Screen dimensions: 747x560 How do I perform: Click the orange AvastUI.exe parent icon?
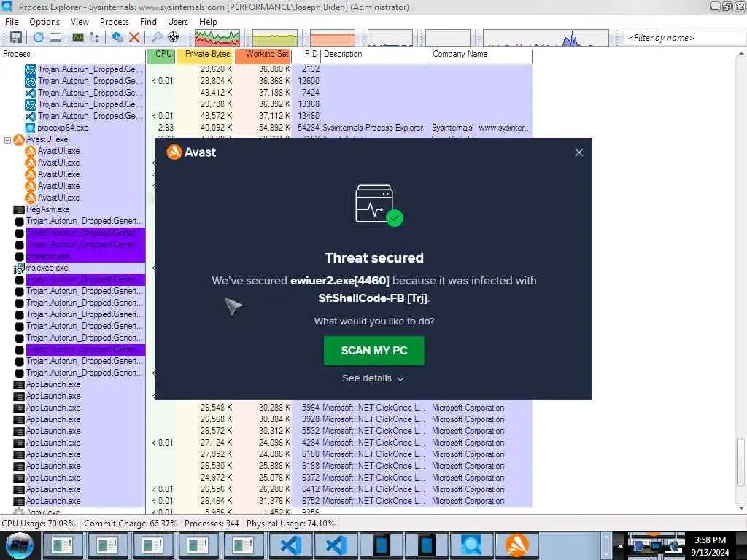[x=19, y=139]
